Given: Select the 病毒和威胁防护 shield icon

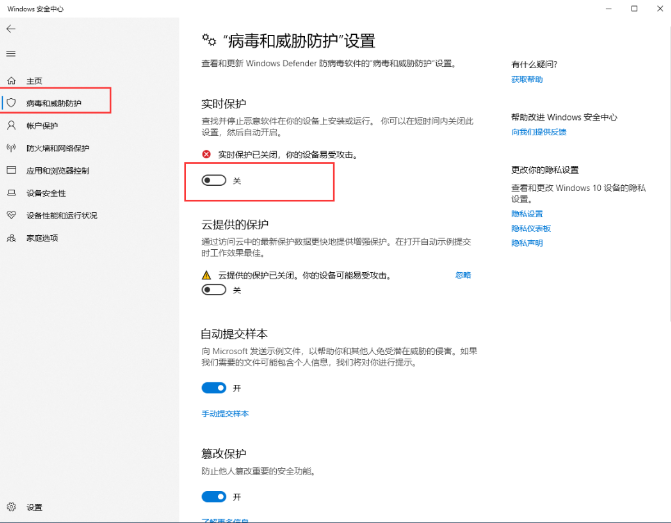Looking at the screenshot, I should (x=12, y=102).
